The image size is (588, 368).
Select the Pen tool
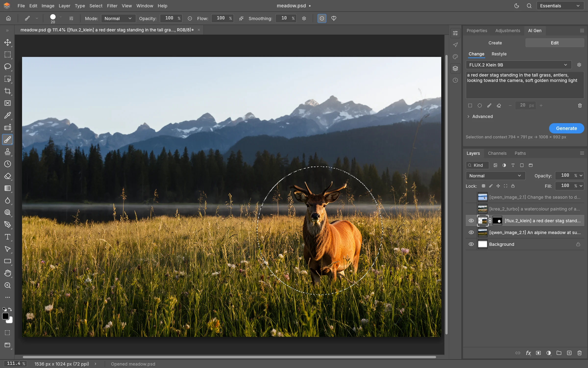coord(8,225)
